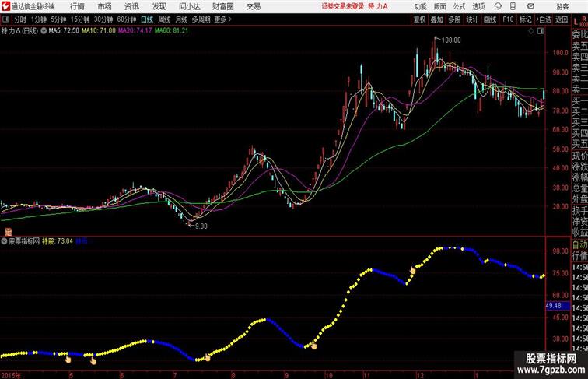Click 证券交易未登录 login status link
Screen dimensions: 588x379
pos(343,6)
